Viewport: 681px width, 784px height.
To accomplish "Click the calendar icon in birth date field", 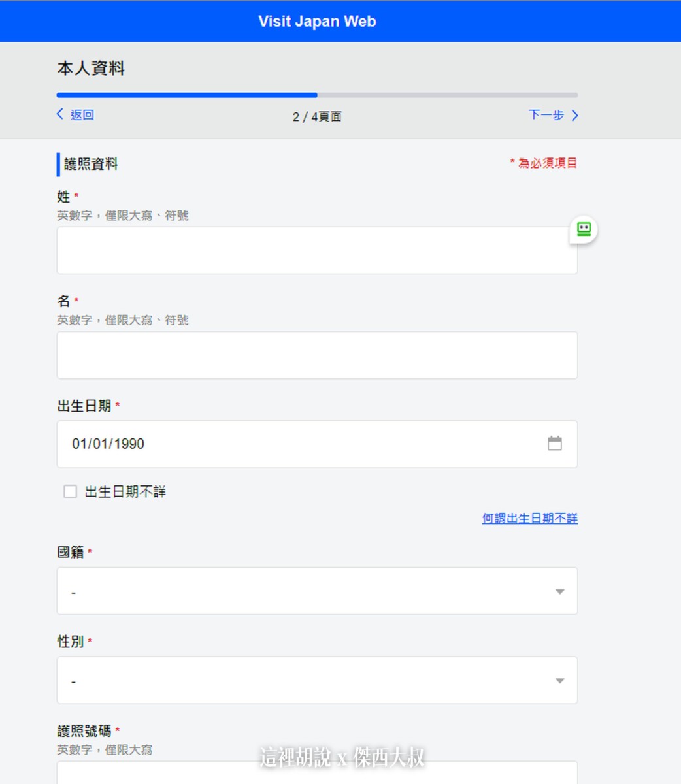I will 554,444.
